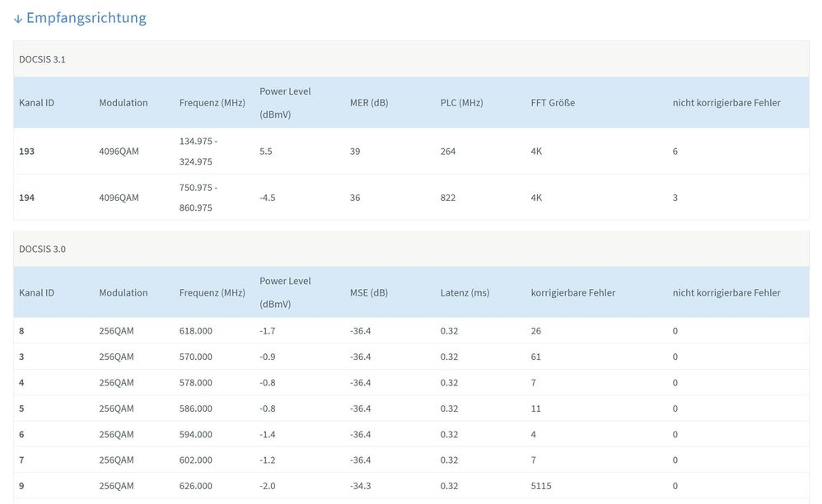Select channel 194 row ID
822x504 pixels.
click(27, 198)
